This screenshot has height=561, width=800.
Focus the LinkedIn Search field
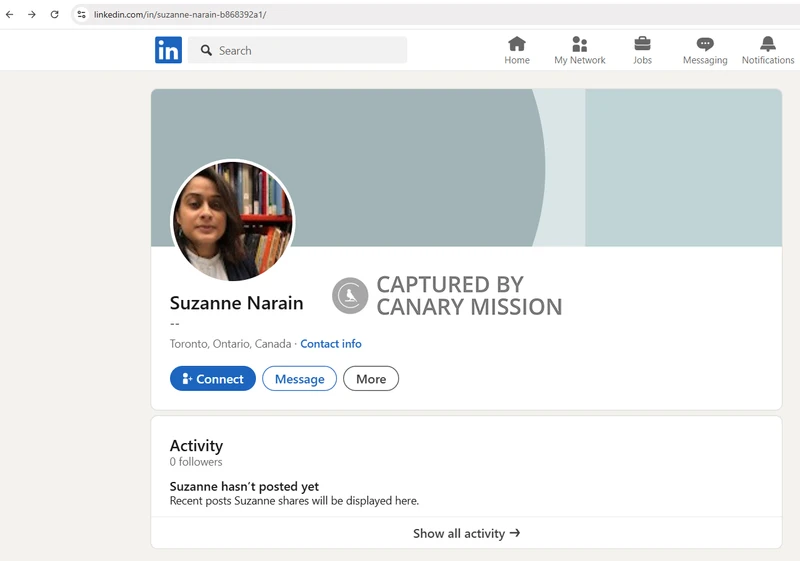point(297,50)
